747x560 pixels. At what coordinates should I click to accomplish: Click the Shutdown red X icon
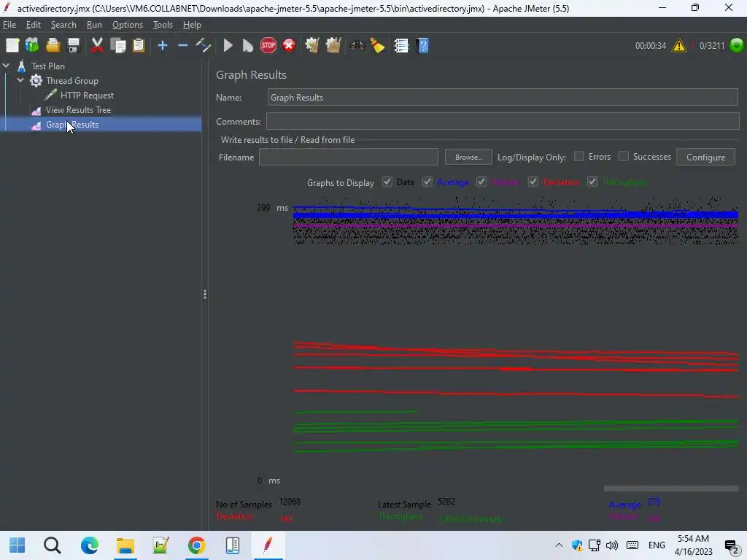pyautogui.click(x=289, y=46)
